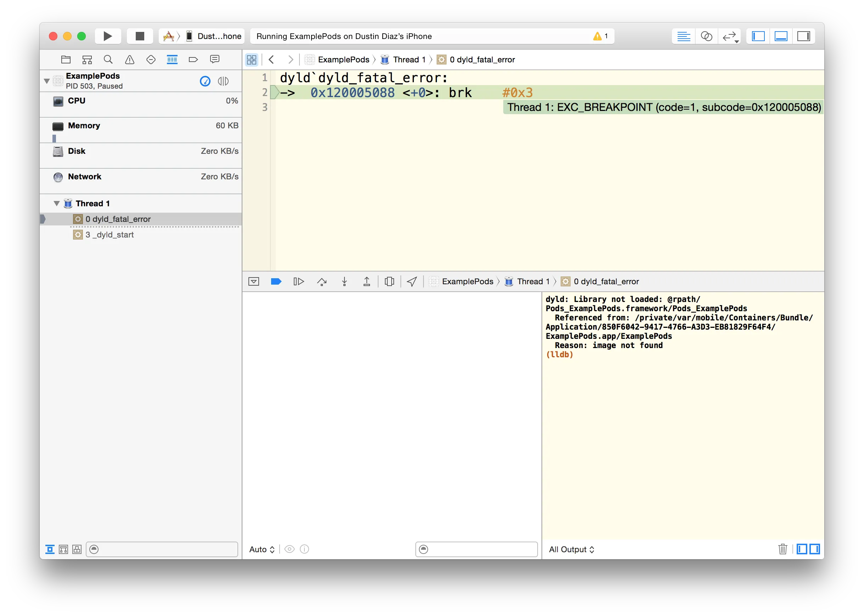864x616 pixels.
Task: Toggle breakpoints activation in debug bar
Action: 276,281
